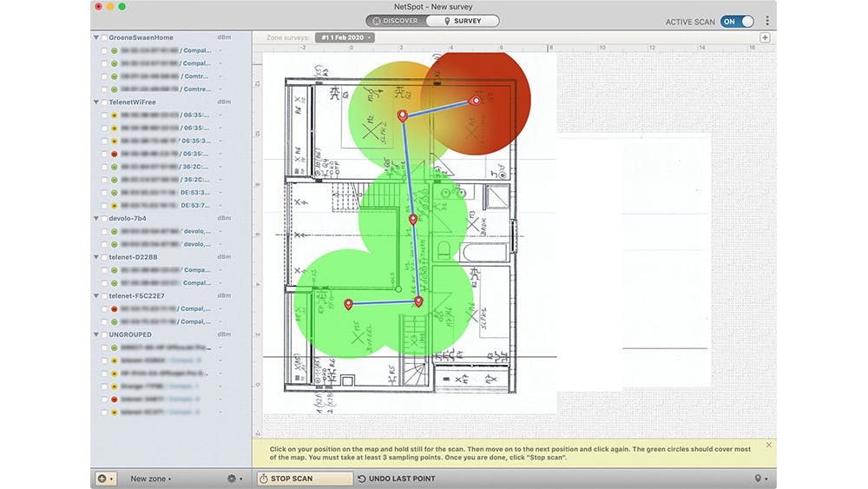Collapse the UNGROUPED group
Image resolution: width=868 pixels, height=489 pixels.
[96, 335]
